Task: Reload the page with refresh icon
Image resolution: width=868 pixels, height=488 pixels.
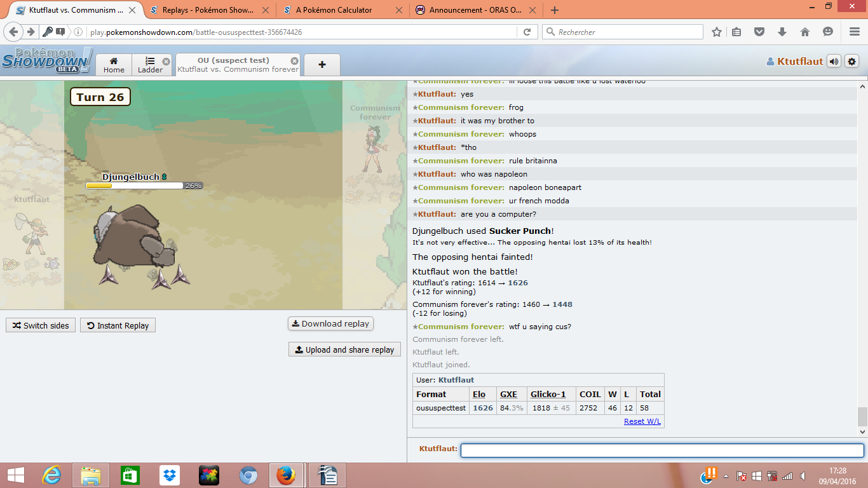Action: coord(527,32)
